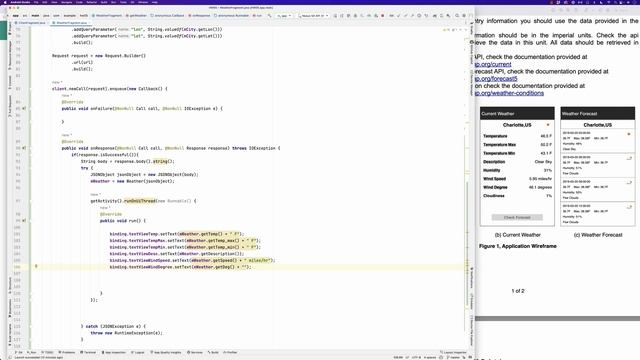The width and height of the screenshot is (640, 360).
Task: Click the '4 spaces' indent status widget
Action: click(430, 357)
